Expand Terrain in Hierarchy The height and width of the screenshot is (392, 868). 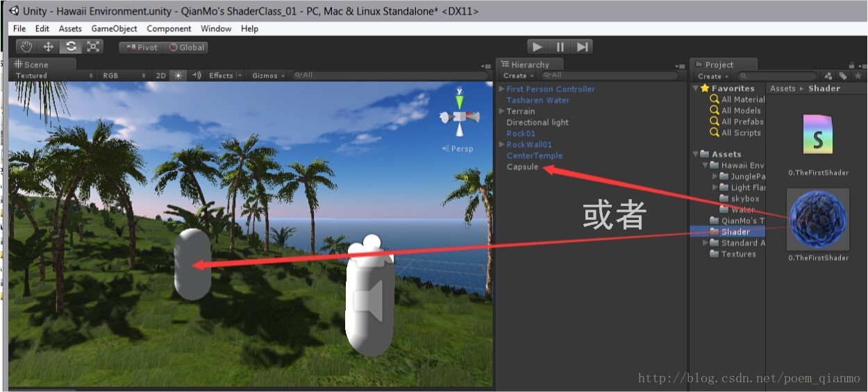point(501,111)
